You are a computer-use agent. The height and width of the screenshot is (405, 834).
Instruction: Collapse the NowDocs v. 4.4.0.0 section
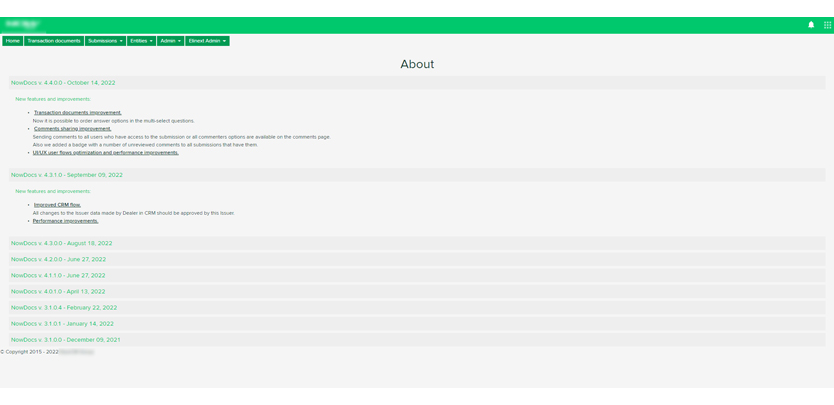coord(63,83)
